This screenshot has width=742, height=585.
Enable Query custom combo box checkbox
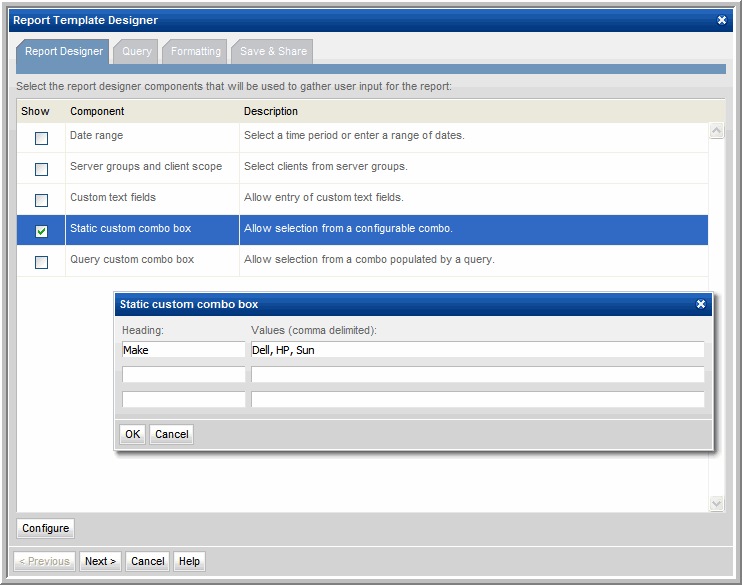[x=41, y=262]
